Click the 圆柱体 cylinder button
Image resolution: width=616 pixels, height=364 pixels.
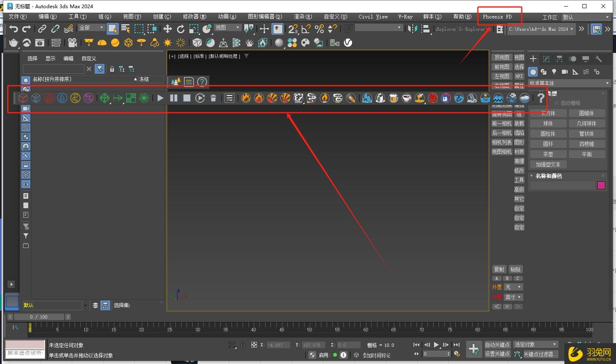548,134
